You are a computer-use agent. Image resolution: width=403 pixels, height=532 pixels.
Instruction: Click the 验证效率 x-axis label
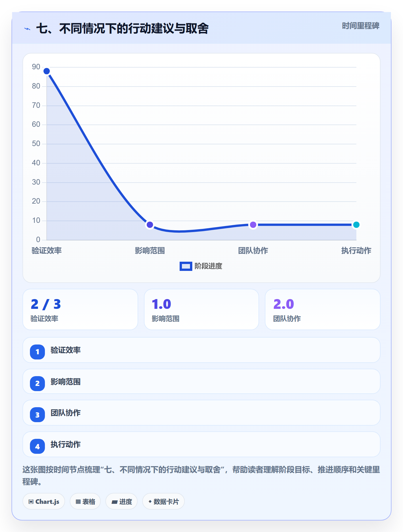point(47,250)
